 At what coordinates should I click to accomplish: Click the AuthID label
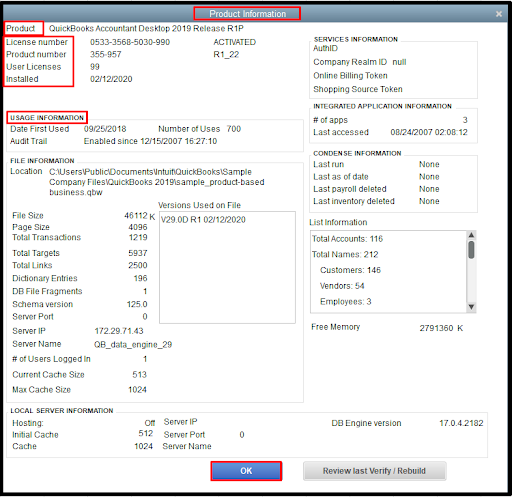pos(325,48)
